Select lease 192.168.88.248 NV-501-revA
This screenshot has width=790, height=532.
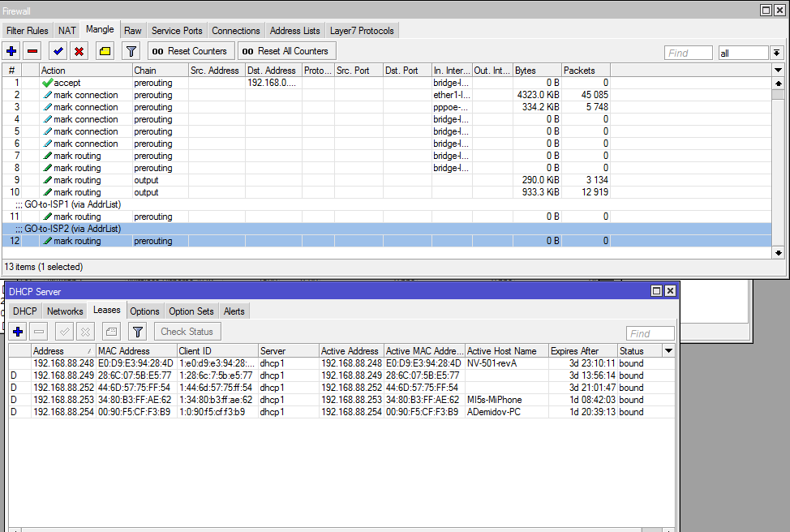pyautogui.click(x=341, y=363)
